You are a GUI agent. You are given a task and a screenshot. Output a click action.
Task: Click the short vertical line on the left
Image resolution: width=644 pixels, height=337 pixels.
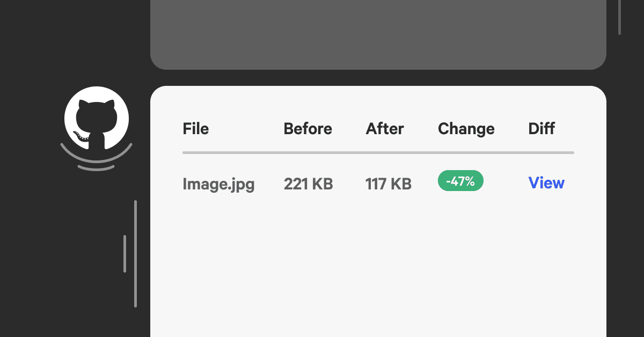click(125, 253)
